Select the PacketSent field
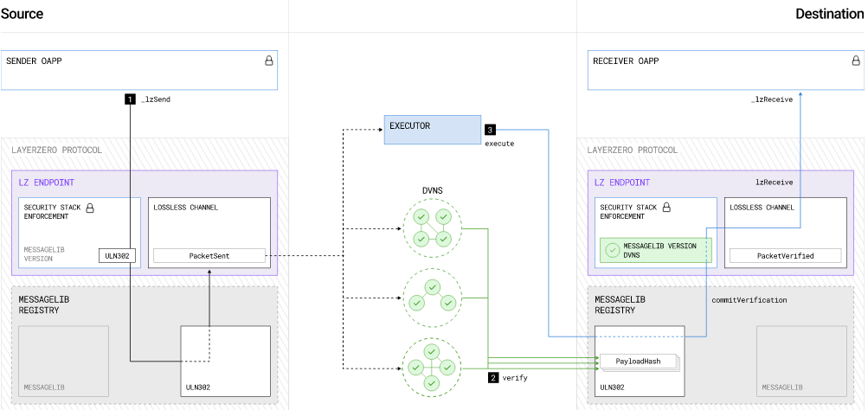The height and width of the screenshot is (410, 868). point(209,256)
